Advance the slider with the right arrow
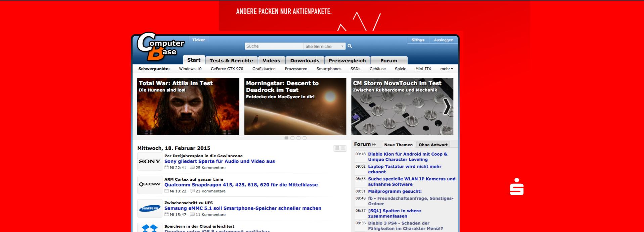This screenshot has height=232, width=644. pyautogui.click(x=447, y=107)
